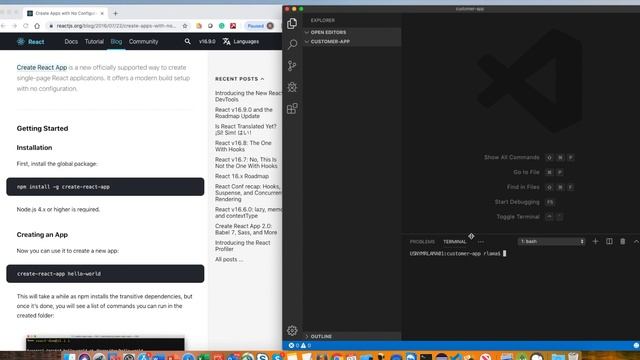Open the Tutorial nav item

(94, 41)
